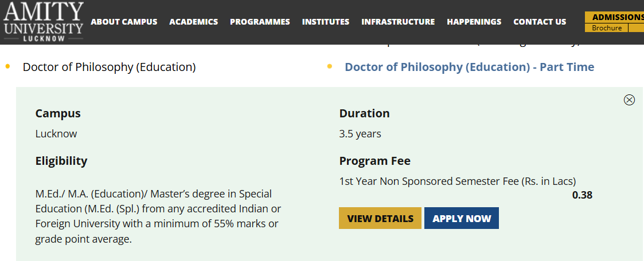The height and width of the screenshot is (261, 644).
Task: Click the Apply Now button
Action: [462, 219]
